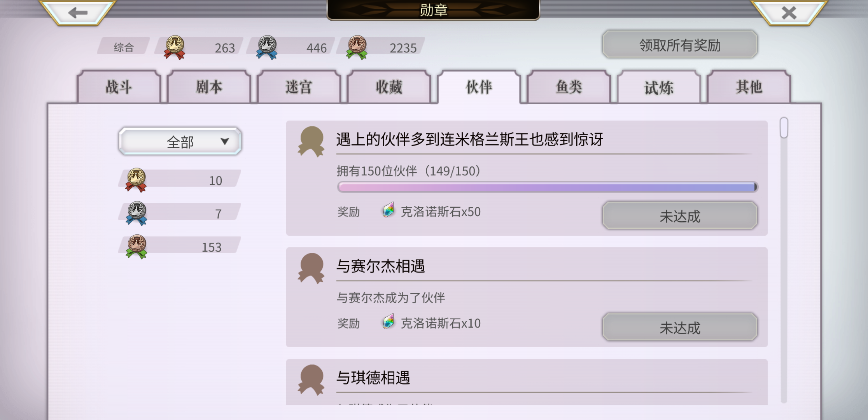Click the dropdown arrow beside 全部
This screenshot has height=420, width=868.
(x=225, y=141)
